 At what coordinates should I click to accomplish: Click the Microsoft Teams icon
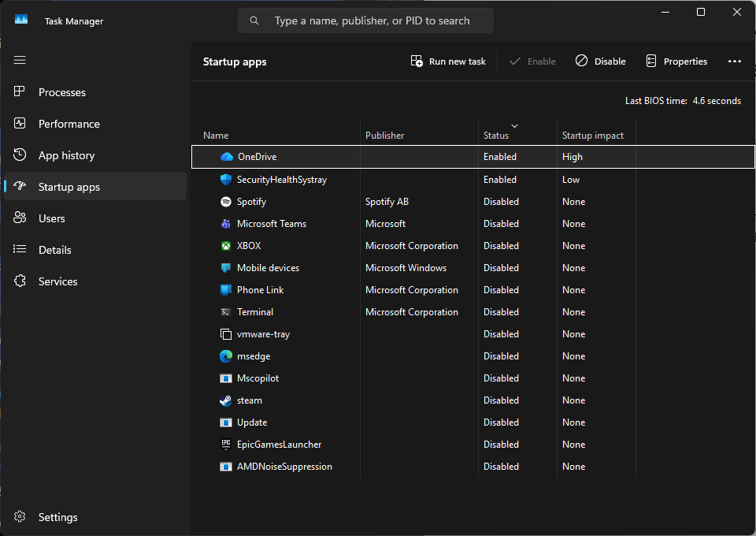tap(226, 224)
